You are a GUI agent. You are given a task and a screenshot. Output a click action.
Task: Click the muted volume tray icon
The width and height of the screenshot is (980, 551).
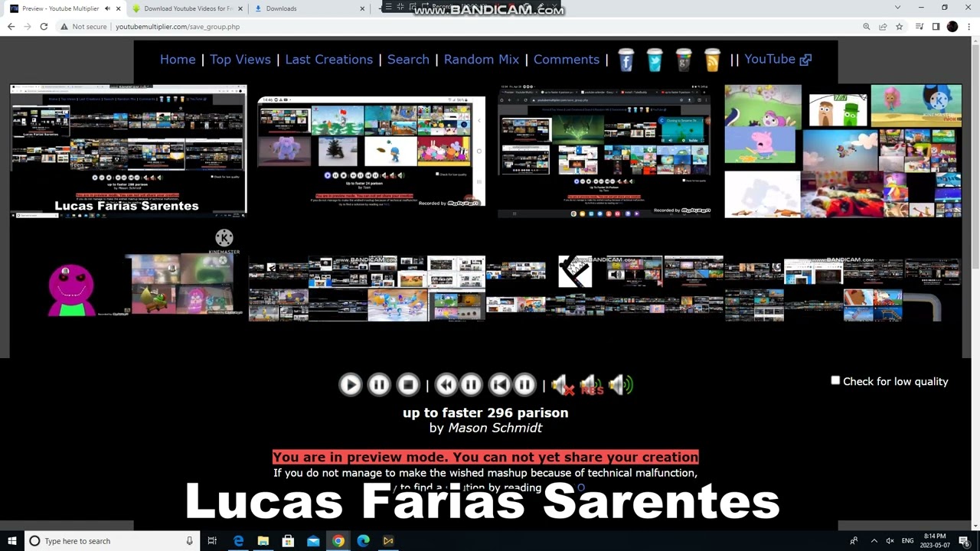click(x=890, y=541)
